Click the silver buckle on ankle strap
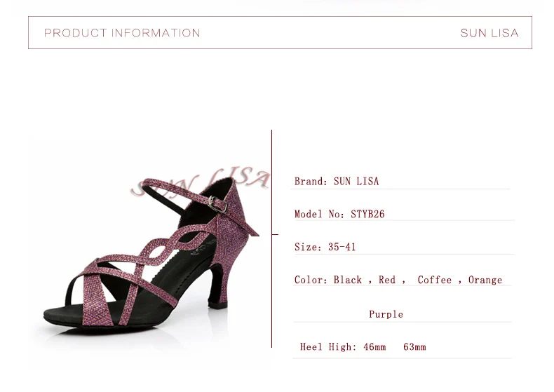This screenshot has height=392, width=554. 217,204
